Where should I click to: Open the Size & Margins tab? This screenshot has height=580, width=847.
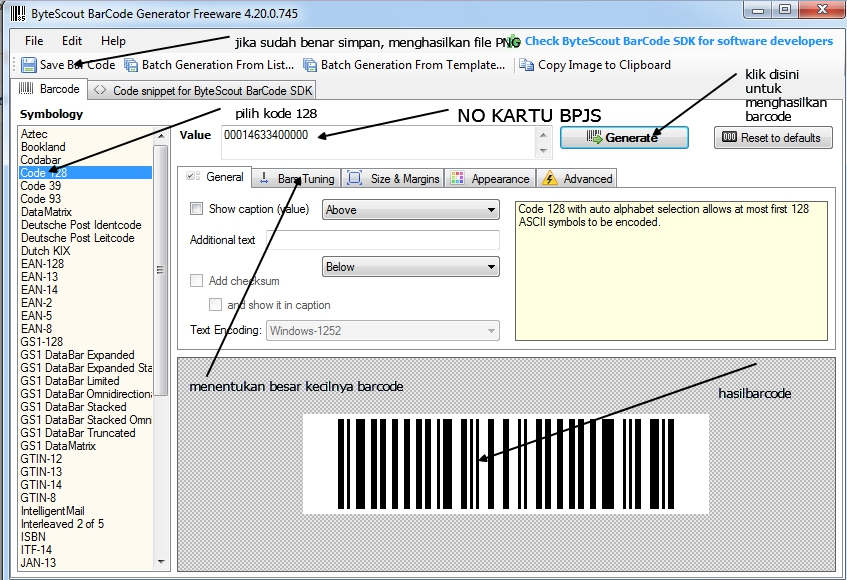coord(400,178)
